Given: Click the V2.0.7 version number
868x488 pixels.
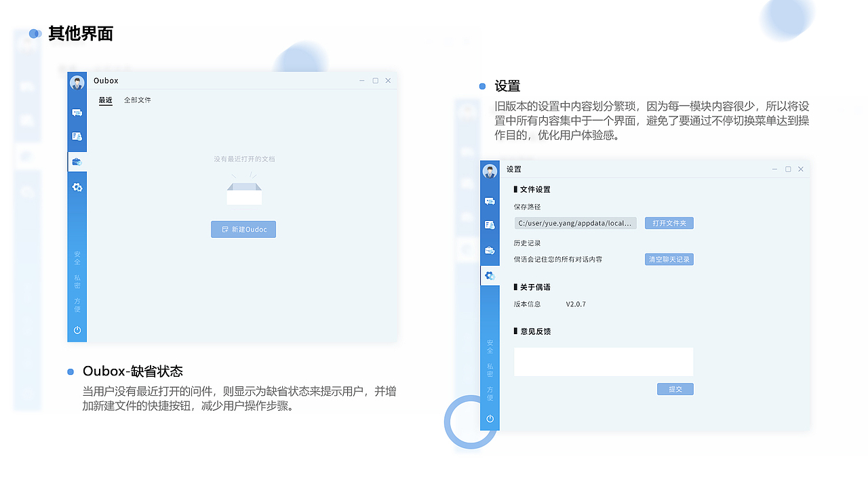Looking at the screenshot, I should [576, 304].
